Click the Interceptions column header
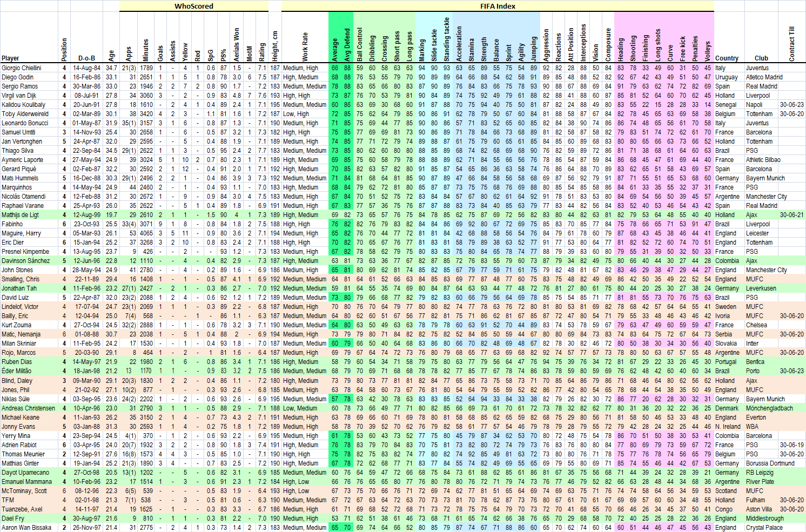The height and width of the screenshot is (532, 806). pyautogui.click(x=583, y=37)
